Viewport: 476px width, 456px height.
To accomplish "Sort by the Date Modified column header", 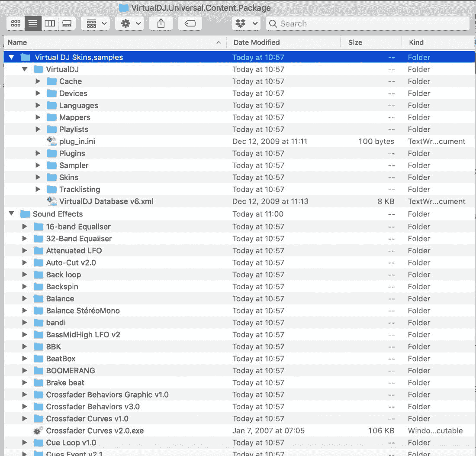I will click(x=283, y=42).
